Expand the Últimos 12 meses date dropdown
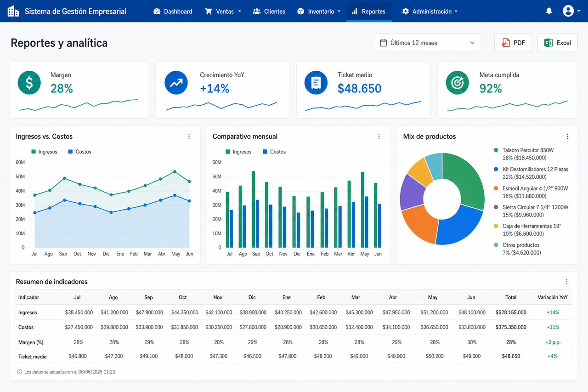This screenshot has height=392, width=588. [x=427, y=43]
